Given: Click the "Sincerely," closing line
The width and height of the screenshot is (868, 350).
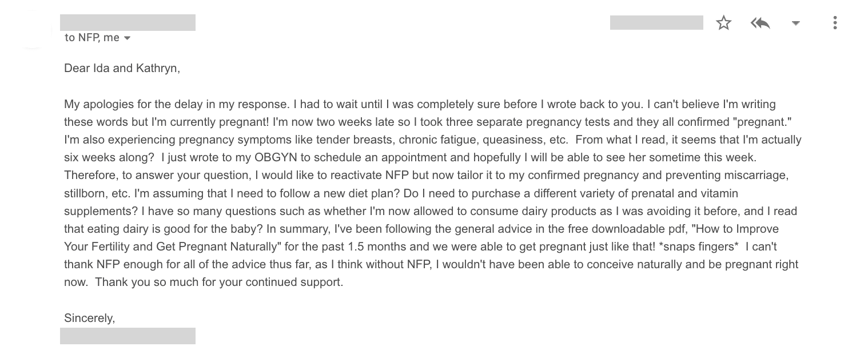Looking at the screenshot, I should click(x=90, y=319).
